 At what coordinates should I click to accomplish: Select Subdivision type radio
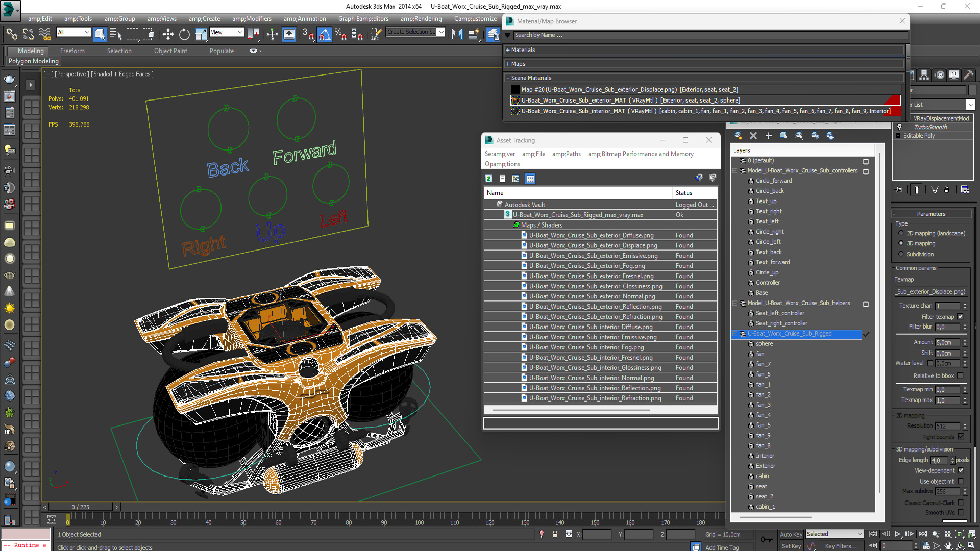901,254
